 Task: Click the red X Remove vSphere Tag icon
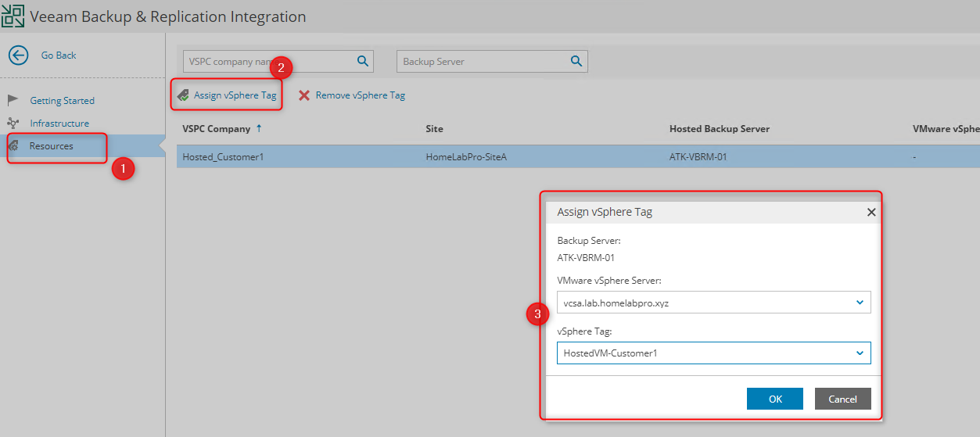pos(304,95)
